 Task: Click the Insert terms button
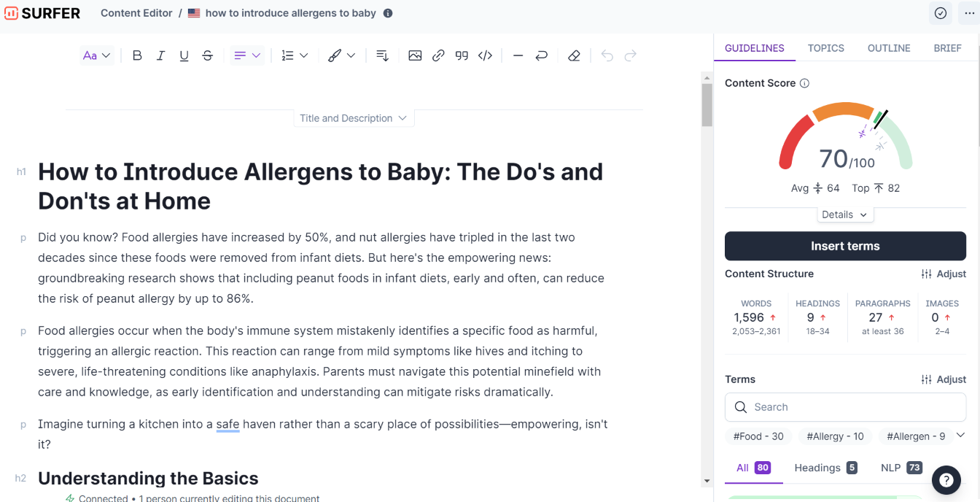[845, 246]
